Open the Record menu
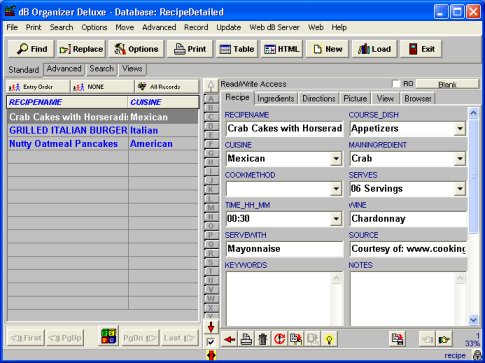Image resolution: width=485 pixels, height=363 pixels. pos(196,27)
